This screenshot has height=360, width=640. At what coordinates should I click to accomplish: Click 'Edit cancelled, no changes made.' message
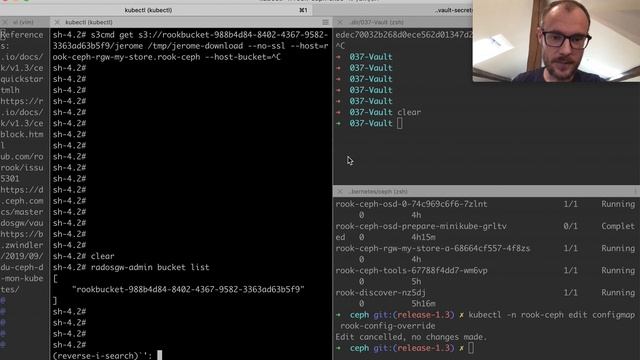tap(411, 337)
